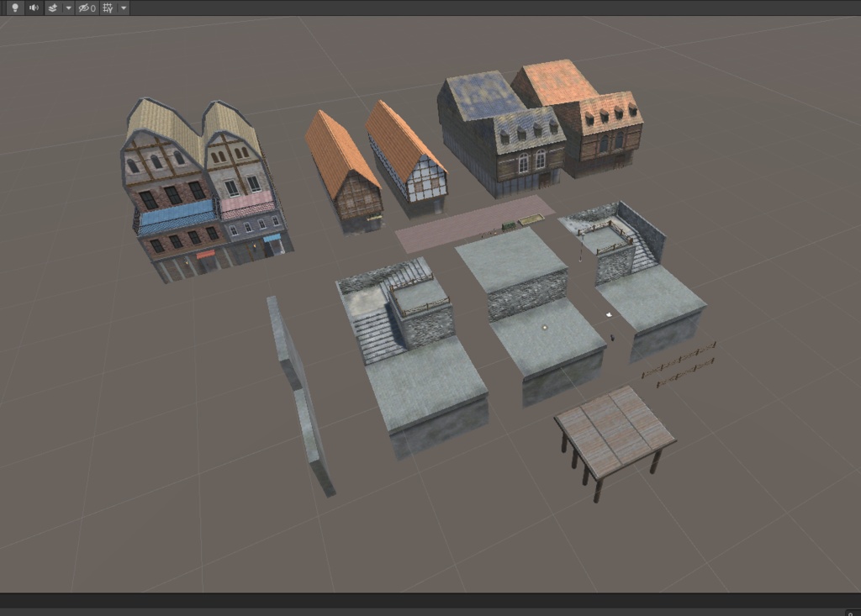Image resolution: width=861 pixels, height=616 pixels.
Task: Open the effects options dropdown arrow
Action: point(67,8)
